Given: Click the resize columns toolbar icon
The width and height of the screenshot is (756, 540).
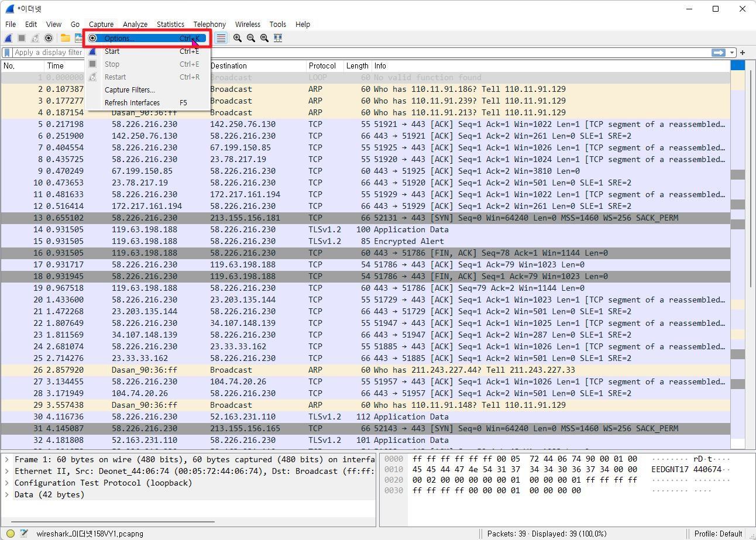Looking at the screenshot, I should (x=278, y=38).
